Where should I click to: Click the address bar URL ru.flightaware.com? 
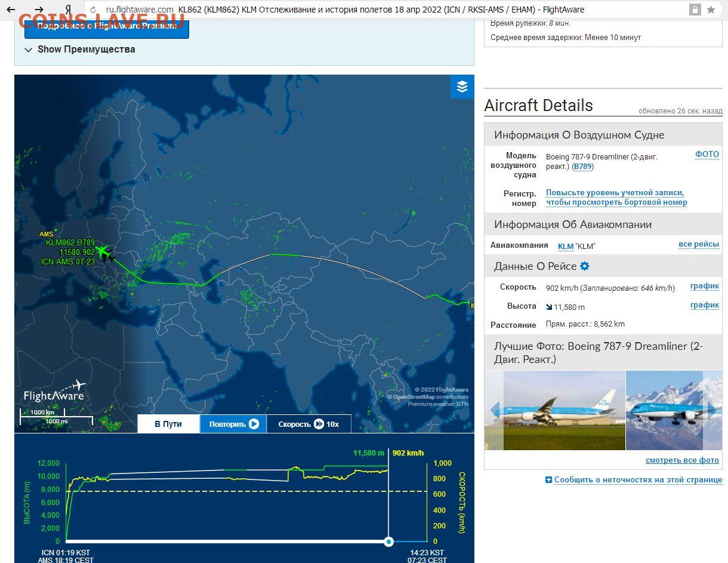(140, 10)
